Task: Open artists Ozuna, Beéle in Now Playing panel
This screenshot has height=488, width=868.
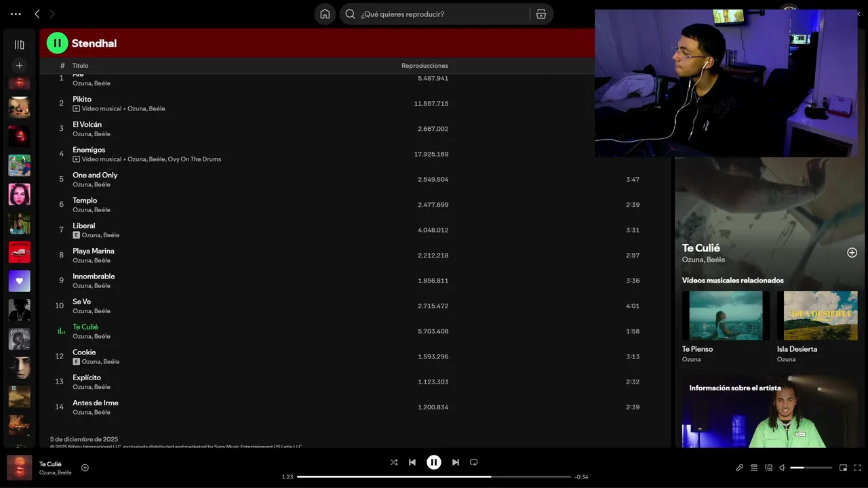Action: pyautogui.click(x=703, y=260)
